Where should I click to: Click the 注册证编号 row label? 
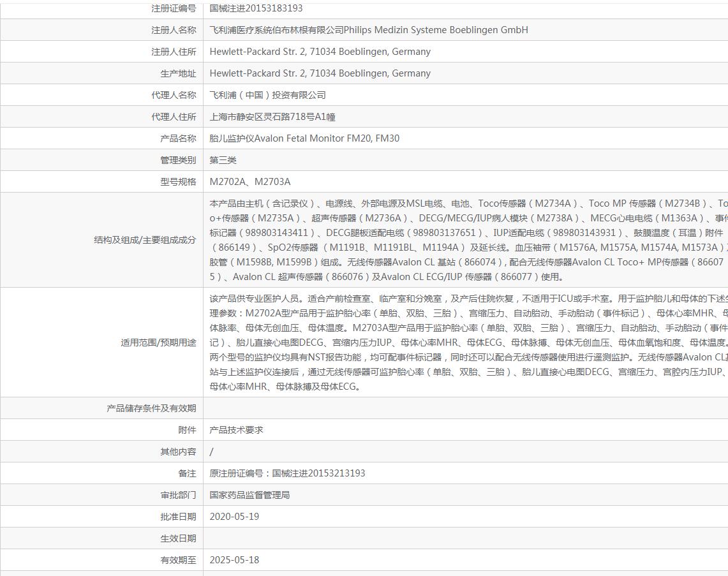174,8
